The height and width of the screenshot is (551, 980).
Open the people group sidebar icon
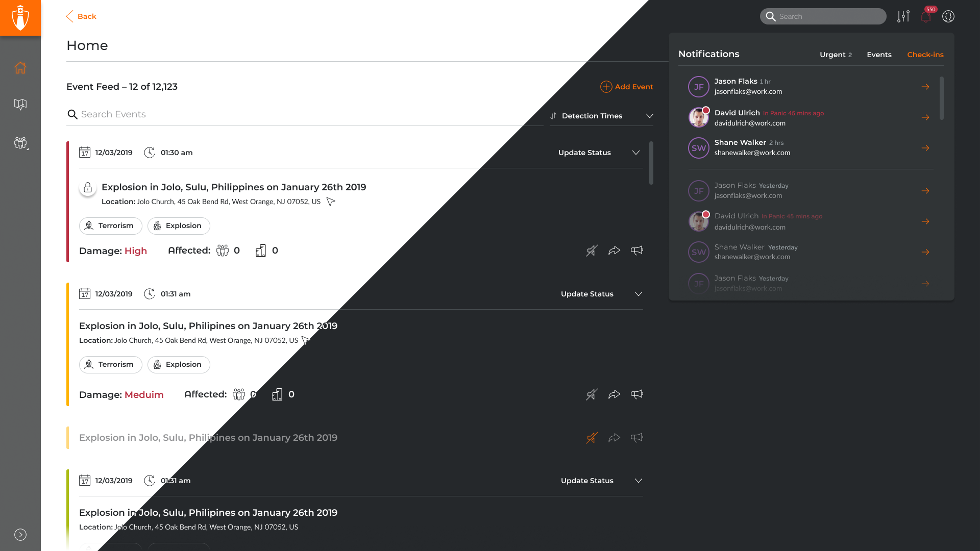(x=21, y=143)
